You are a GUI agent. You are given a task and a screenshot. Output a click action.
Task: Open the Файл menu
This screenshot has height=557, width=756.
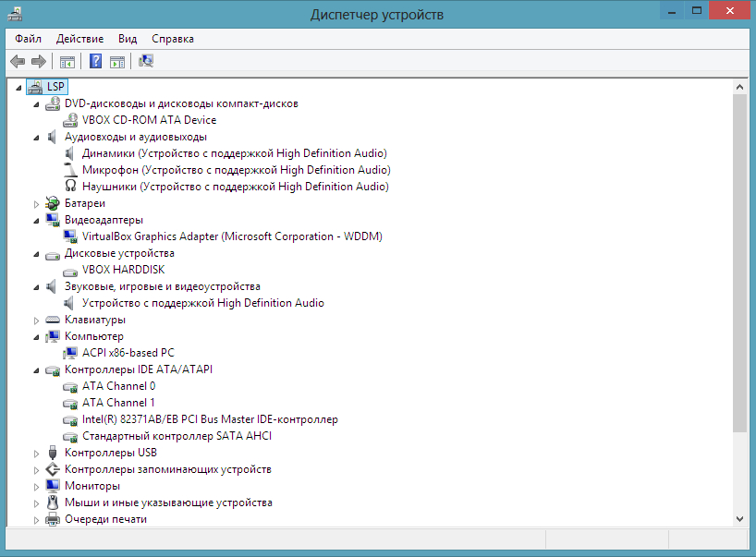[x=28, y=39]
